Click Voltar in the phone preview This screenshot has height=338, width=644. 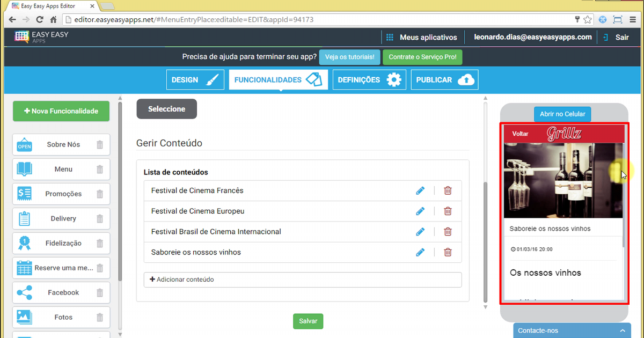pos(520,134)
